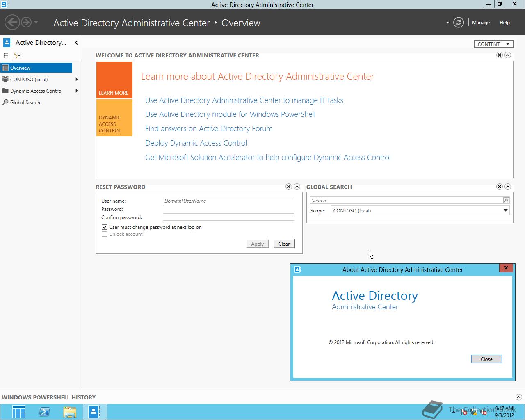Open the Manage menu

[x=481, y=23]
